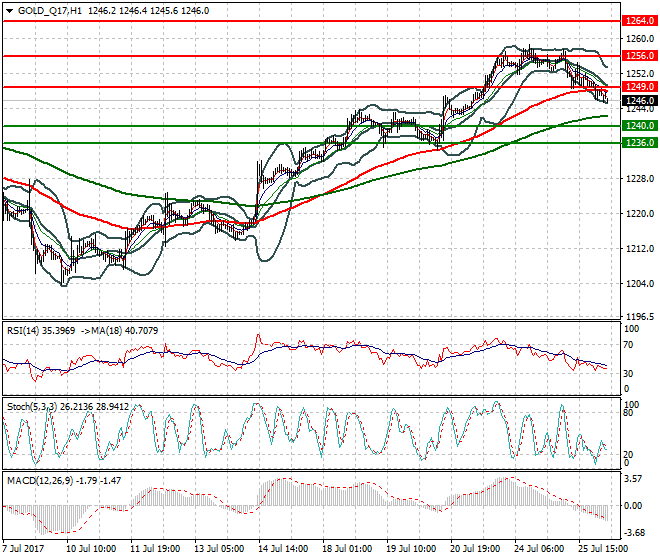Select the RSI scale level 30
This screenshot has width=660, height=560.
628,373
